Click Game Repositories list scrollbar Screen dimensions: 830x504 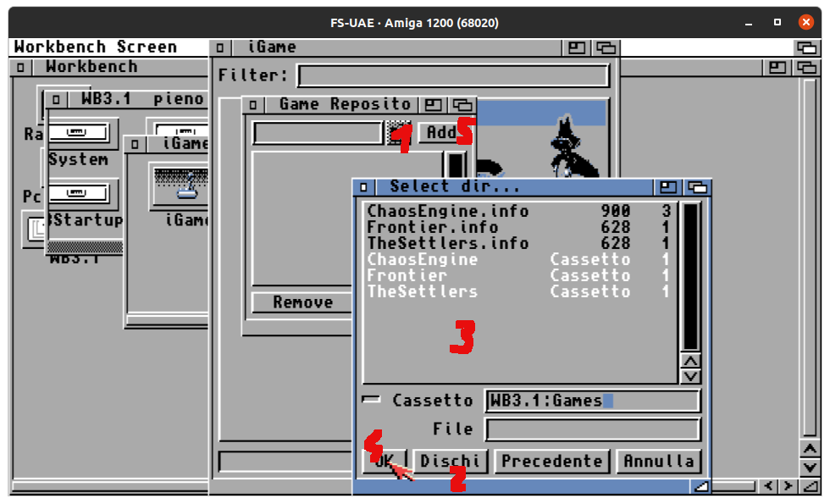454,164
